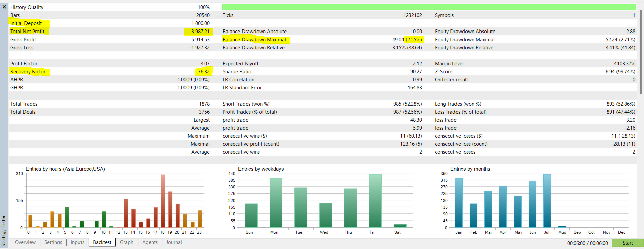Click the Sharpe Ratio value 90.27
The width and height of the screenshot is (644, 249).
click(x=416, y=72)
